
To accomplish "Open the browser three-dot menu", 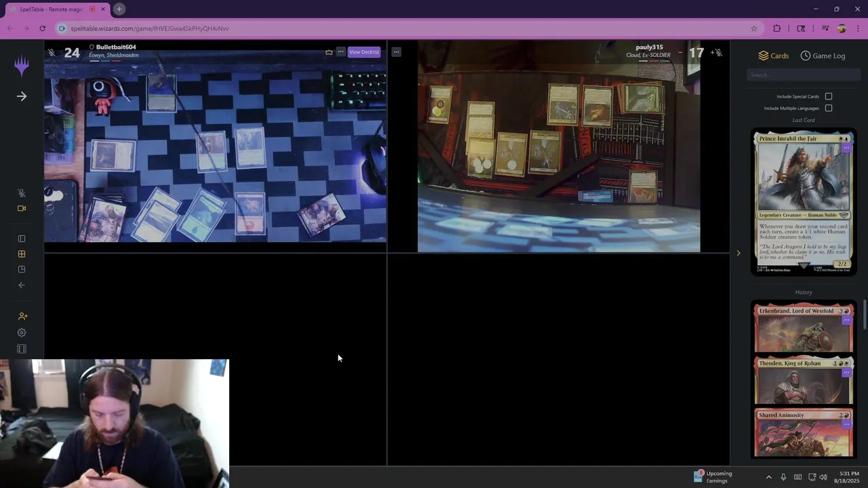I will [858, 28].
